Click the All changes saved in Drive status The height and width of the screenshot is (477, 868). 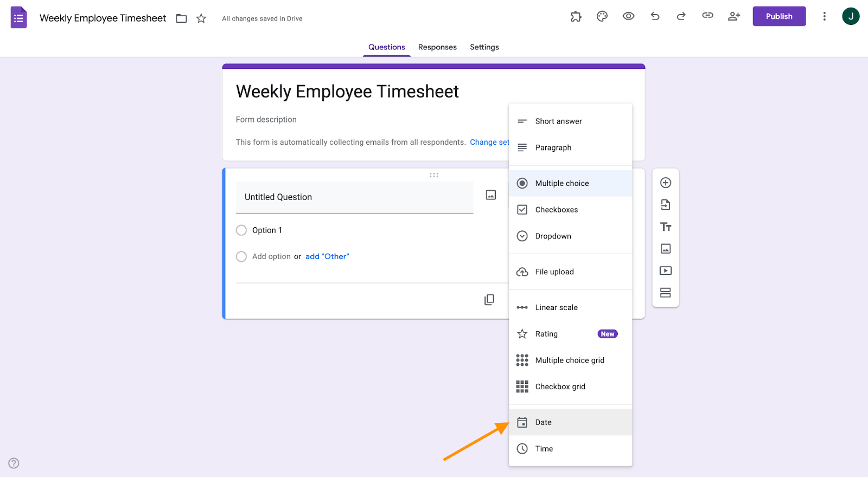[x=262, y=18]
